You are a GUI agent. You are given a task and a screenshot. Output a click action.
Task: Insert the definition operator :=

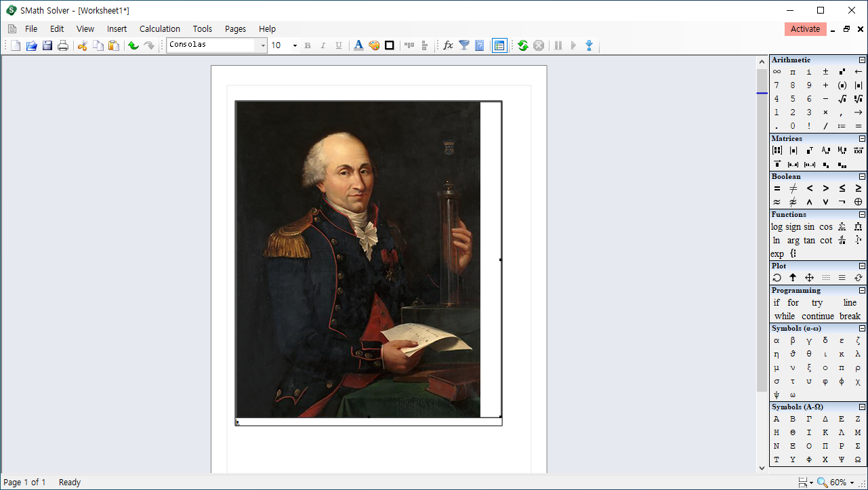842,126
